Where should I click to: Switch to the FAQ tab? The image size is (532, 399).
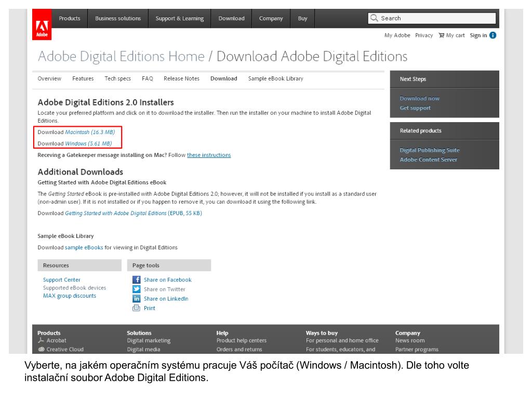pyautogui.click(x=147, y=78)
